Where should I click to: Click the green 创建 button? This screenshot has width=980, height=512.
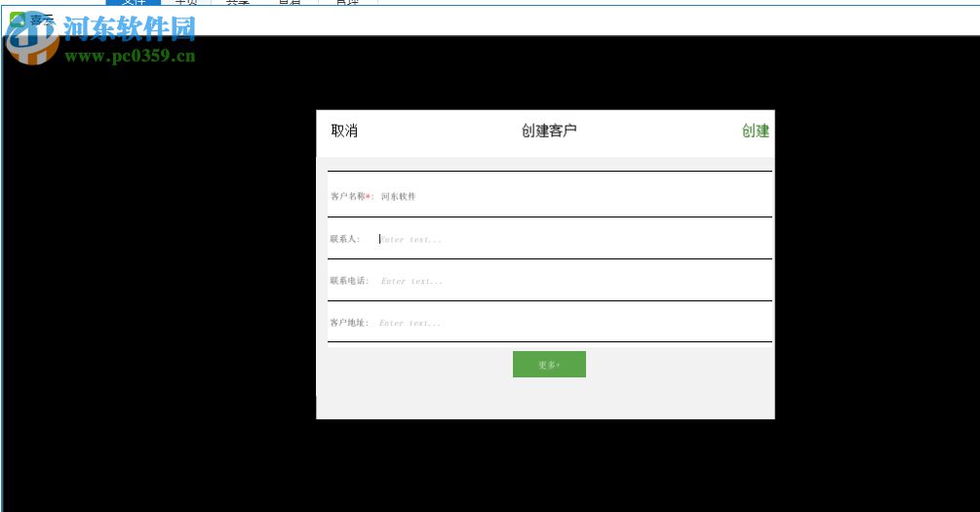pyautogui.click(x=755, y=131)
